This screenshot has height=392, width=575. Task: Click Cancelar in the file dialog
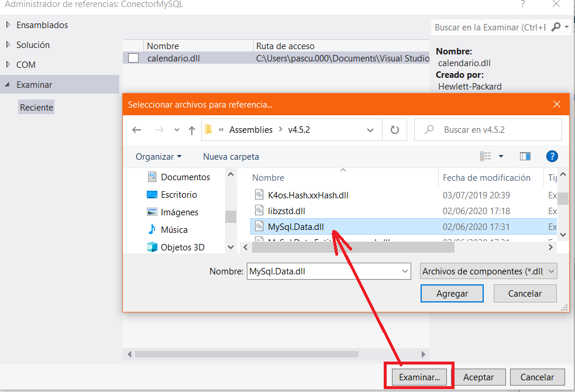click(525, 294)
